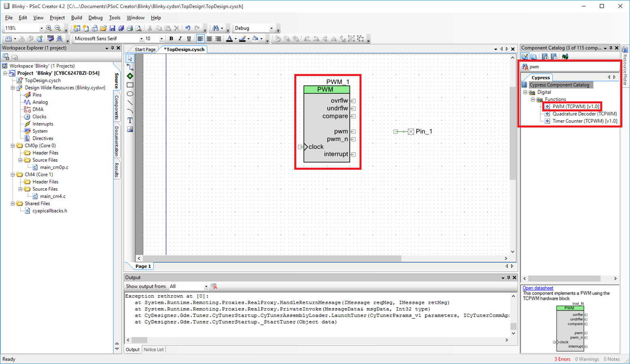Click the Print Preview icon

point(139,28)
